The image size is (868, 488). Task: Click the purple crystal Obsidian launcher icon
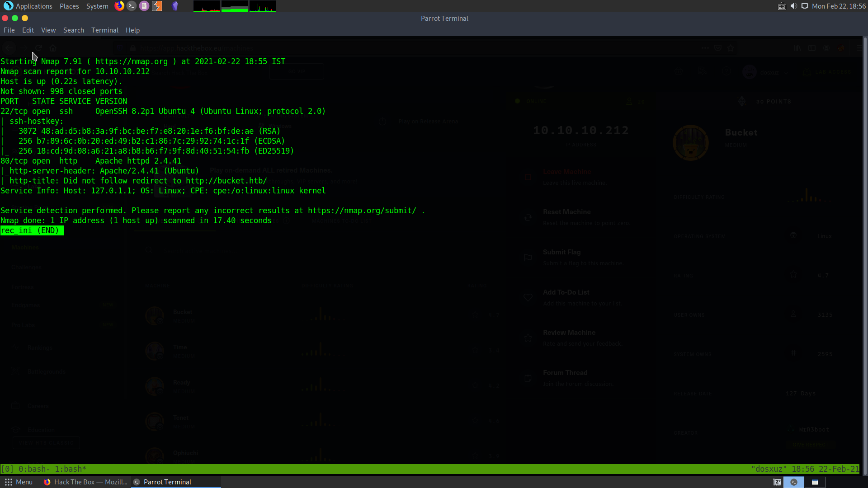pos(175,6)
